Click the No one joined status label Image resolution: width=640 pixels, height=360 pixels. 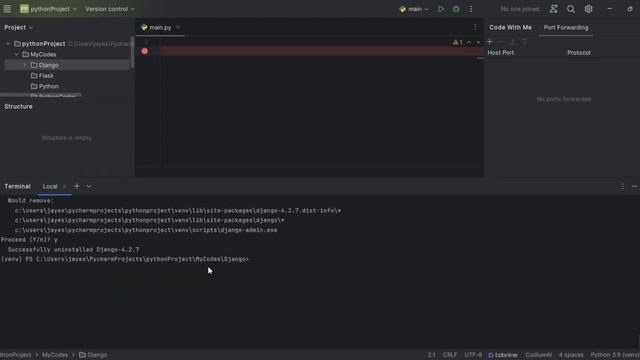(519, 9)
